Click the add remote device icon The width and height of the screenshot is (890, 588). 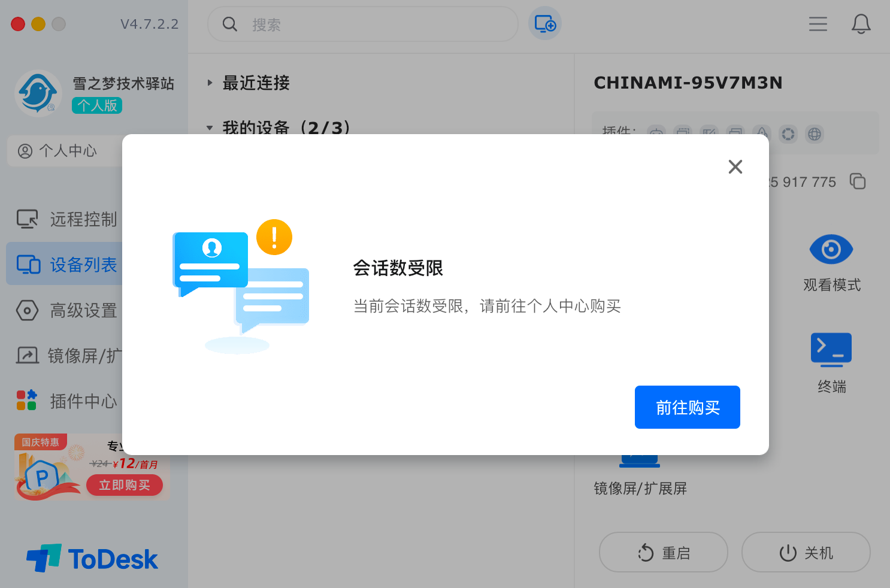[544, 24]
